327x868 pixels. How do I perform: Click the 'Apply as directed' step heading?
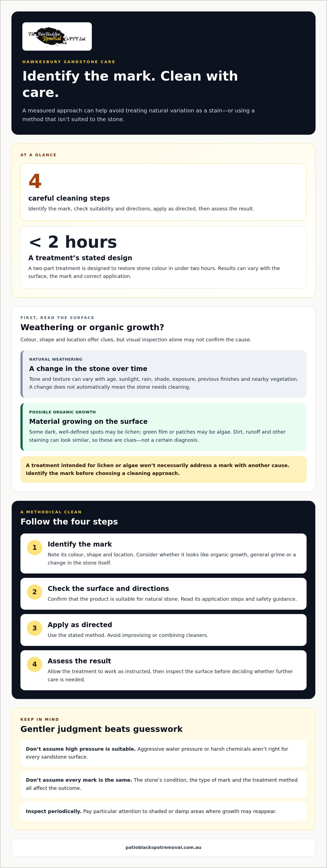click(x=80, y=625)
